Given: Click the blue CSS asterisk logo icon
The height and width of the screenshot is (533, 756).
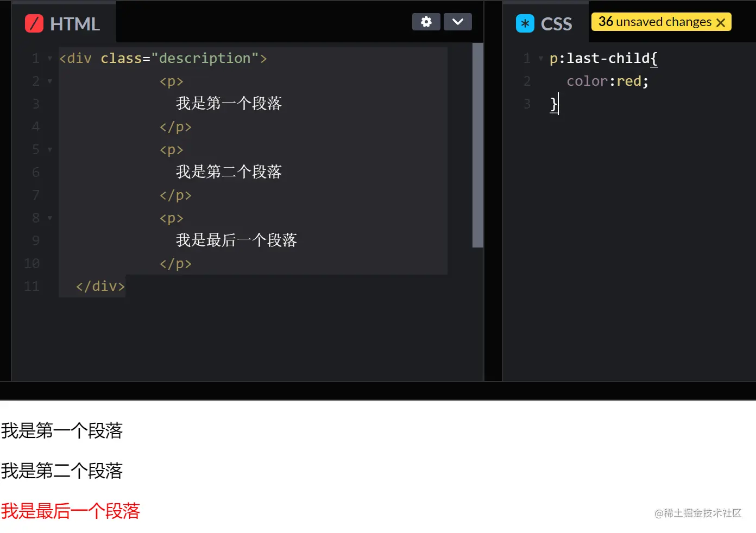Looking at the screenshot, I should point(525,23).
